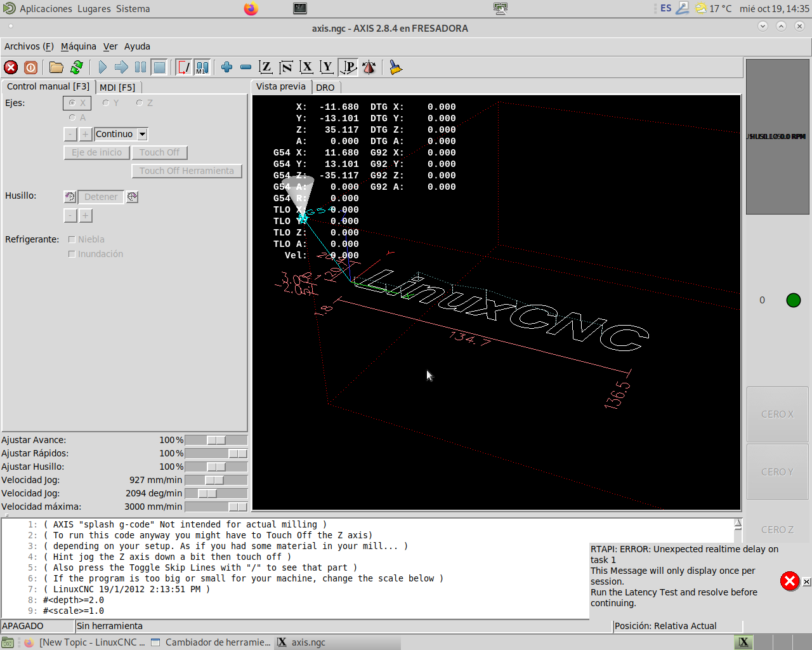Adjust the Velocidad máxima slider
Viewport: 812px width, 650px height.
point(238,507)
